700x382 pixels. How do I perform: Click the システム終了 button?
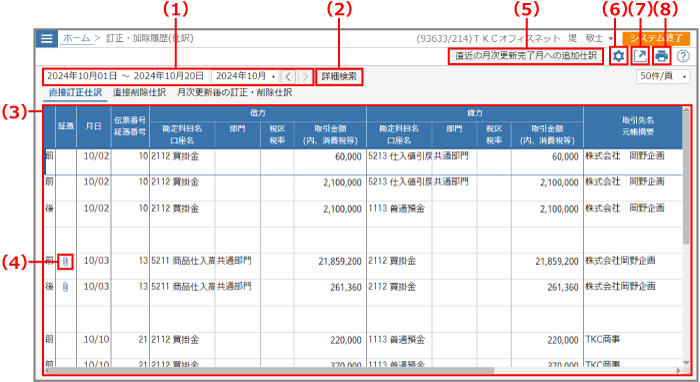[x=656, y=38]
